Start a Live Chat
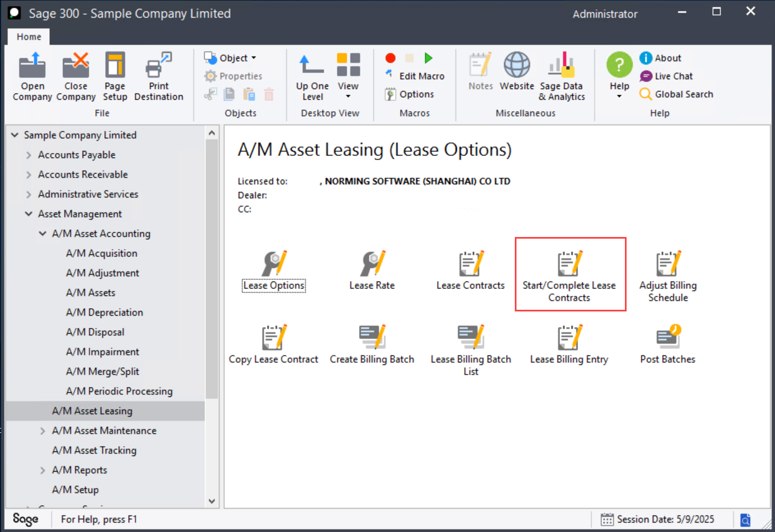Viewport: 775px width, 532px height. pos(667,76)
